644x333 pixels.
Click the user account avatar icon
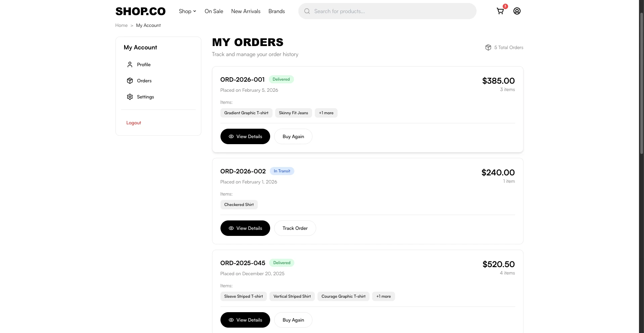tap(517, 11)
